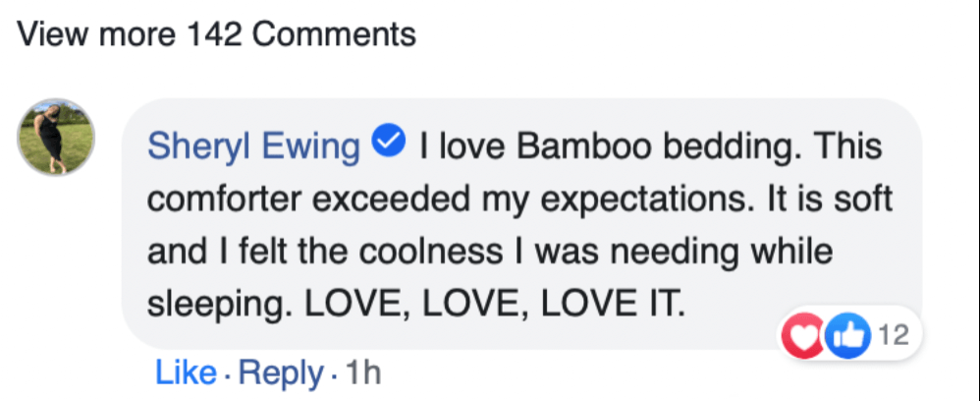
Task: Show who reacted via the 12 count
Action: click(x=895, y=336)
